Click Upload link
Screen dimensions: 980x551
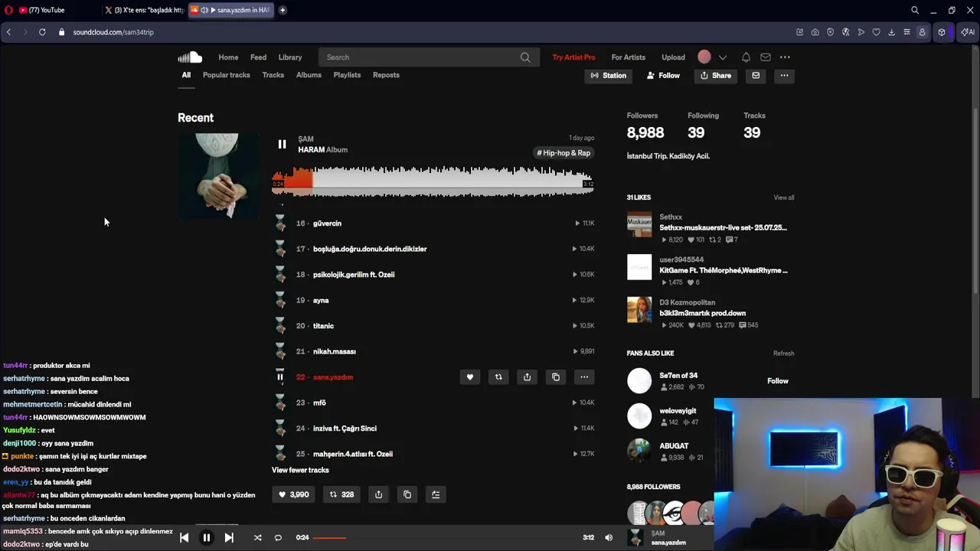674,57
